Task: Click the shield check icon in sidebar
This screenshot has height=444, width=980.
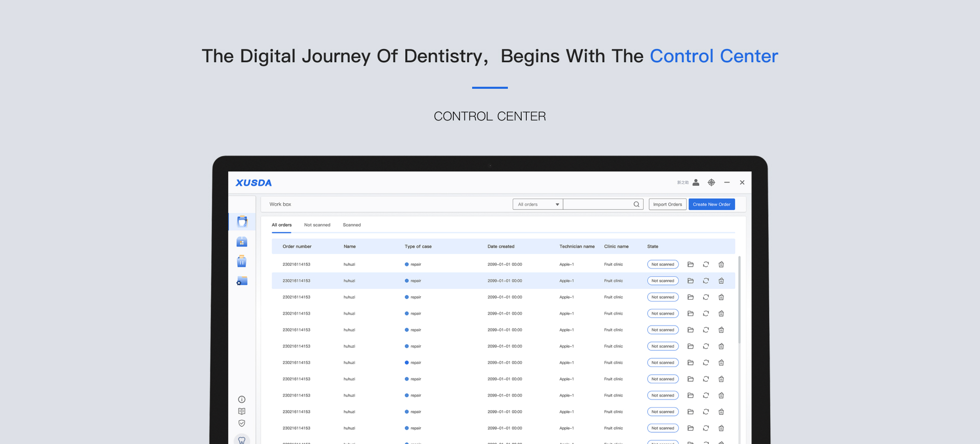Action: [x=242, y=423]
